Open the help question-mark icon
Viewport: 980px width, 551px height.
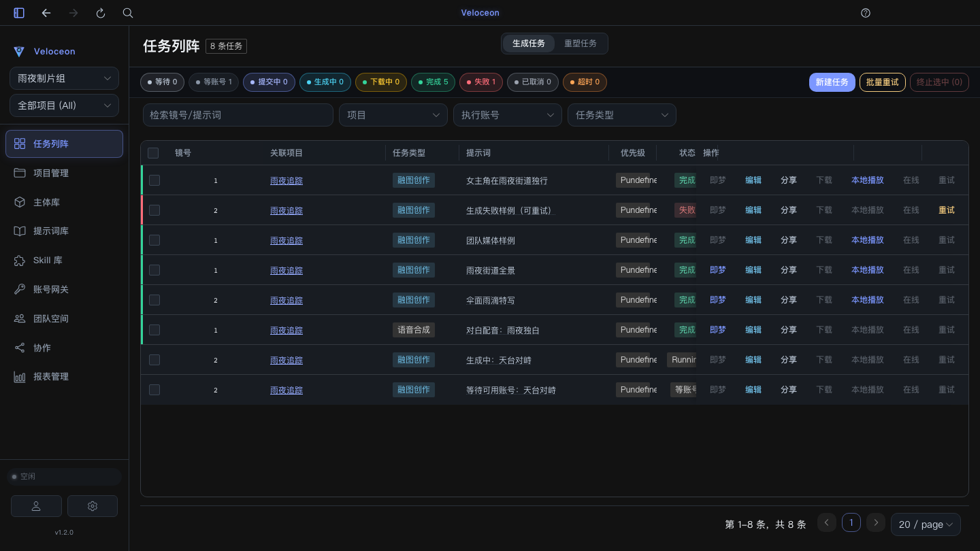866,13
